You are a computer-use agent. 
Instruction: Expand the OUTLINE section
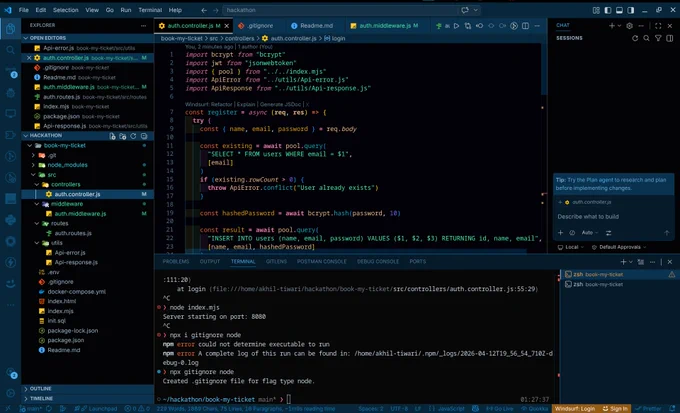pos(41,389)
